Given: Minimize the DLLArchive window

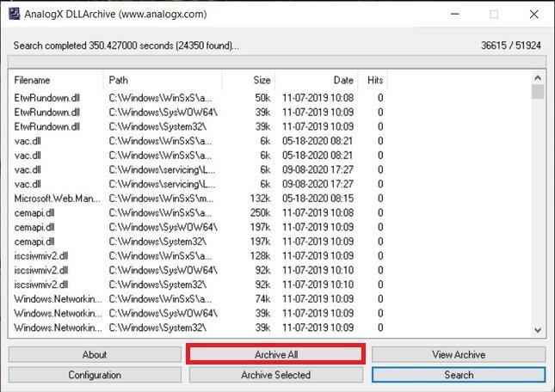Looking at the screenshot, I should pyautogui.click(x=455, y=14).
